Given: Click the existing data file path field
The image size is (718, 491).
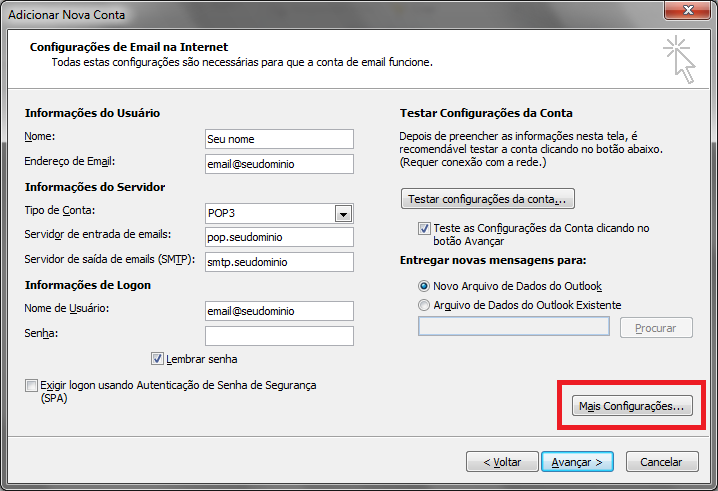Looking at the screenshot, I should pyautogui.click(x=513, y=327).
